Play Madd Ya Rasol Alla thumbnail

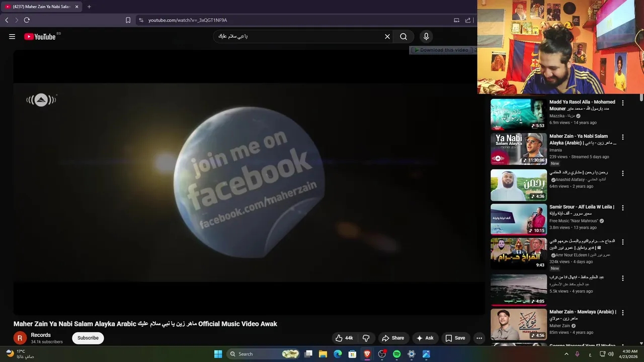pos(519,114)
